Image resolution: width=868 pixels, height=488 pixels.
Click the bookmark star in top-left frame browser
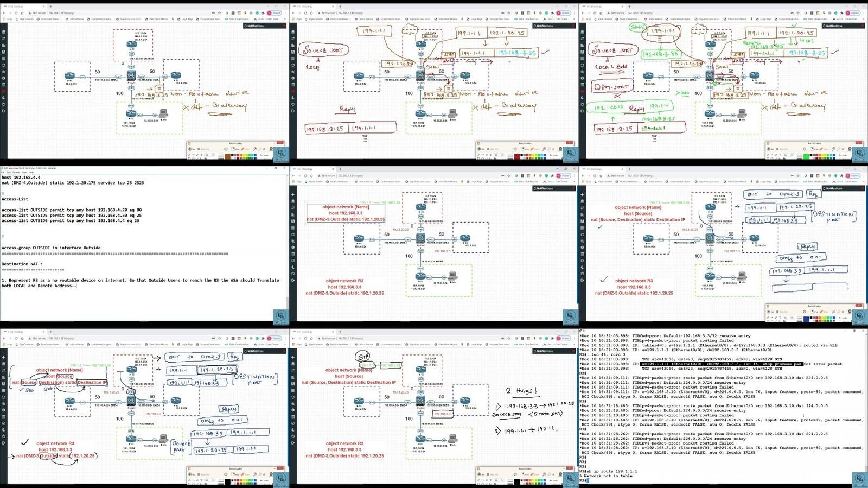click(x=220, y=13)
